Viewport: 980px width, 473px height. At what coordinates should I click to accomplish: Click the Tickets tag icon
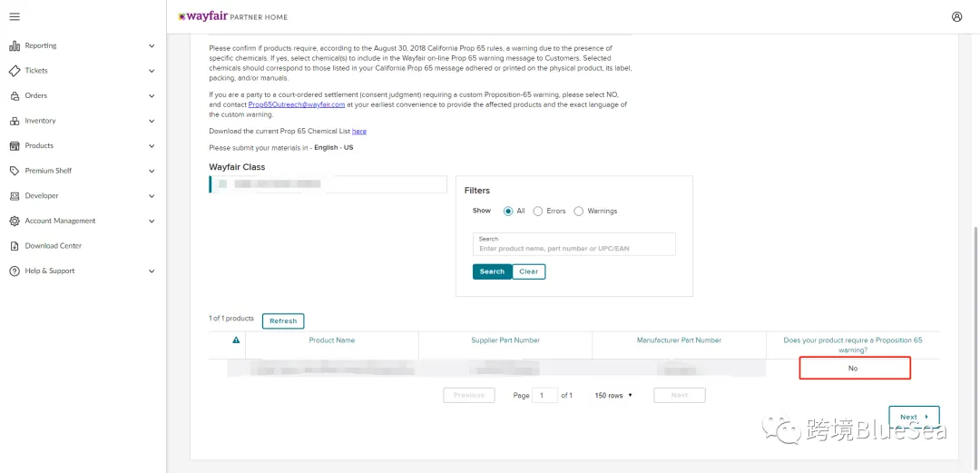pos(15,71)
